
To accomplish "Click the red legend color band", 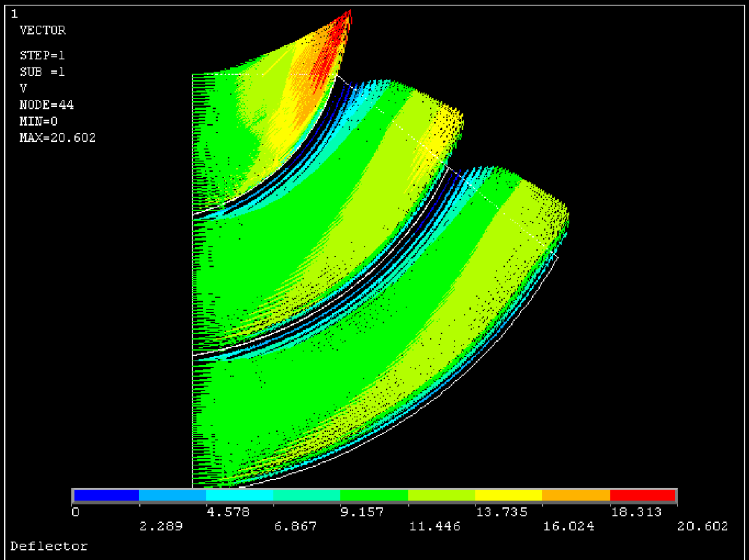I will [642, 495].
